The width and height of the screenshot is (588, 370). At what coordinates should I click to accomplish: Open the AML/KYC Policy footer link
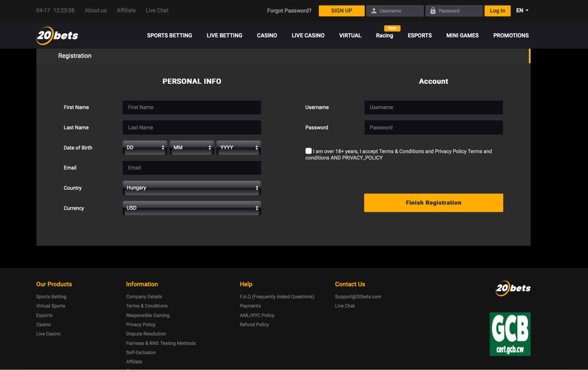pyautogui.click(x=257, y=315)
